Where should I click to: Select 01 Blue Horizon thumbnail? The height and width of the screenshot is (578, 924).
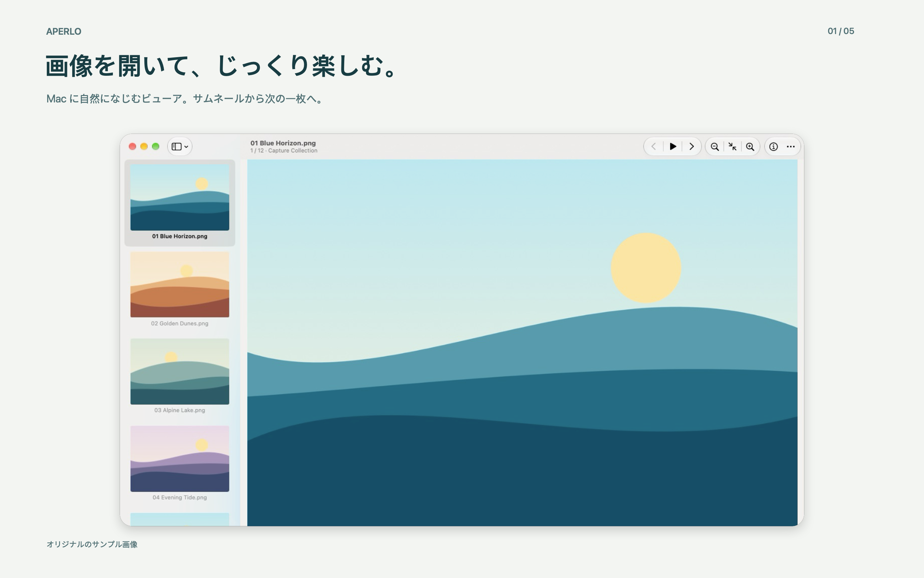pos(180,197)
